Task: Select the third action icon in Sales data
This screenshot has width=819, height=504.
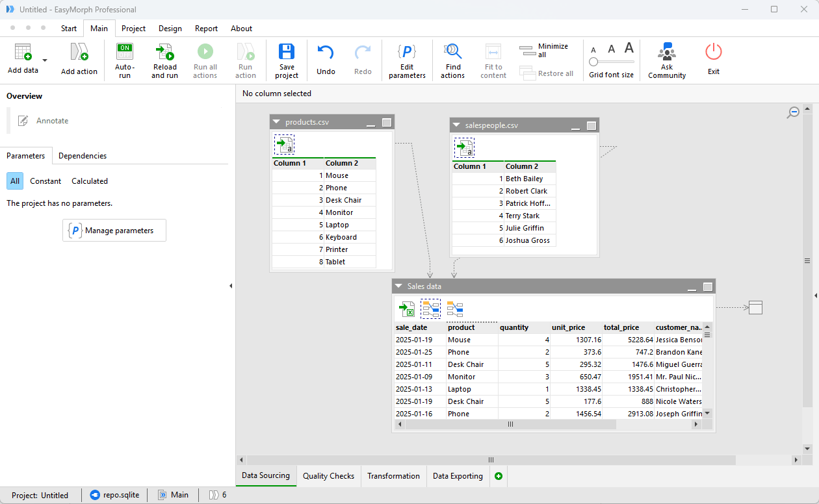Action: click(455, 309)
